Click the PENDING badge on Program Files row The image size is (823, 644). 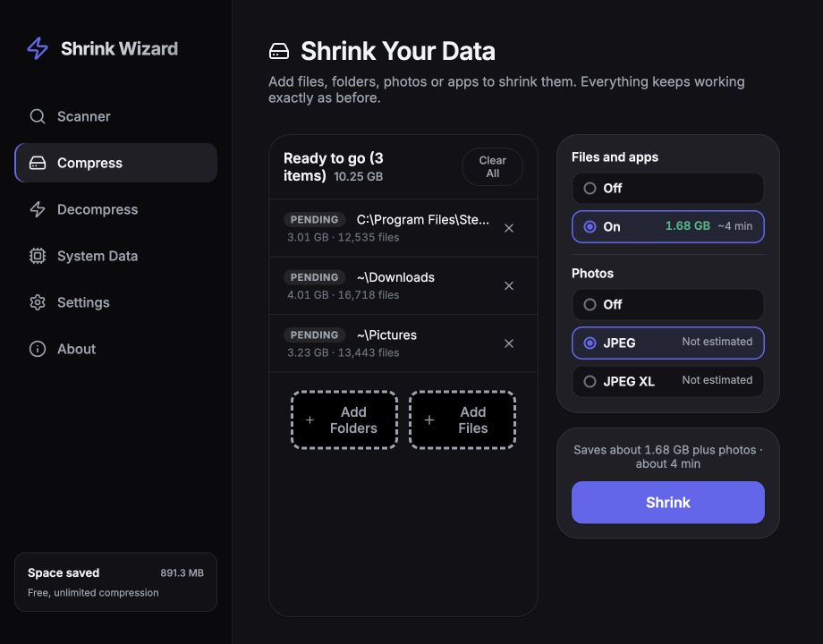coord(314,219)
